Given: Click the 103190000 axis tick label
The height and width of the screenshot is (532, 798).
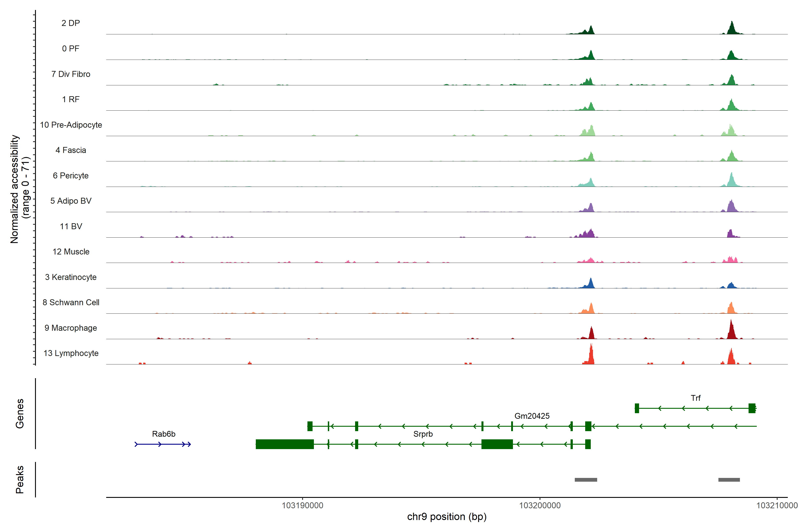Looking at the screenshot, I should [302, 506].
